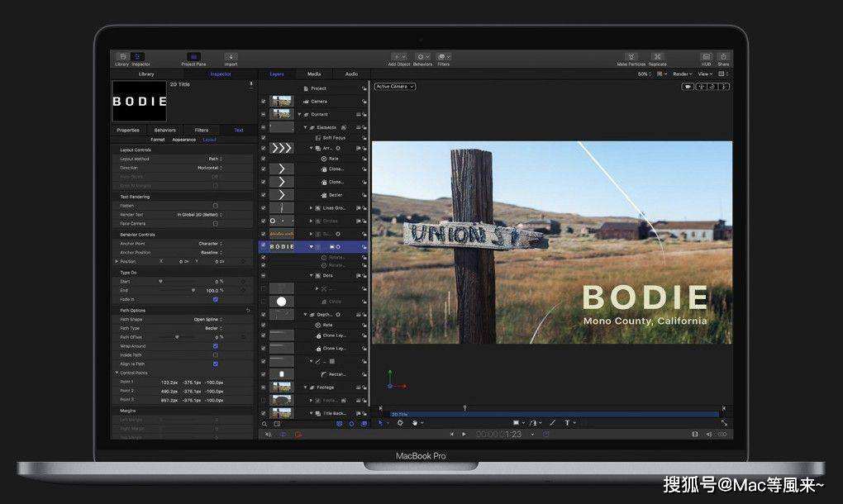This screenshot has height=504, width=843.
Task: Switch to the Library tab
Action: click(x=146, y=74)
